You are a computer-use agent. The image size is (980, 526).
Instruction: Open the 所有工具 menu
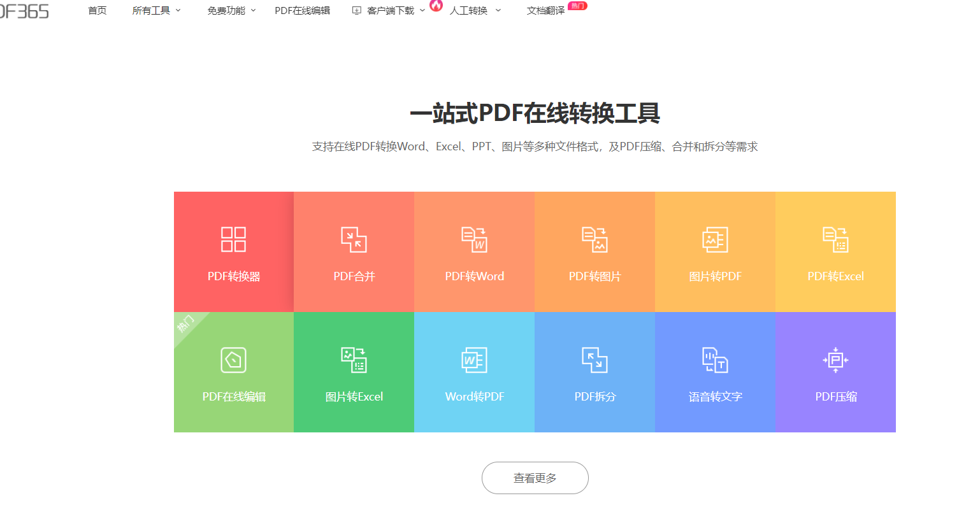[151, 11]
